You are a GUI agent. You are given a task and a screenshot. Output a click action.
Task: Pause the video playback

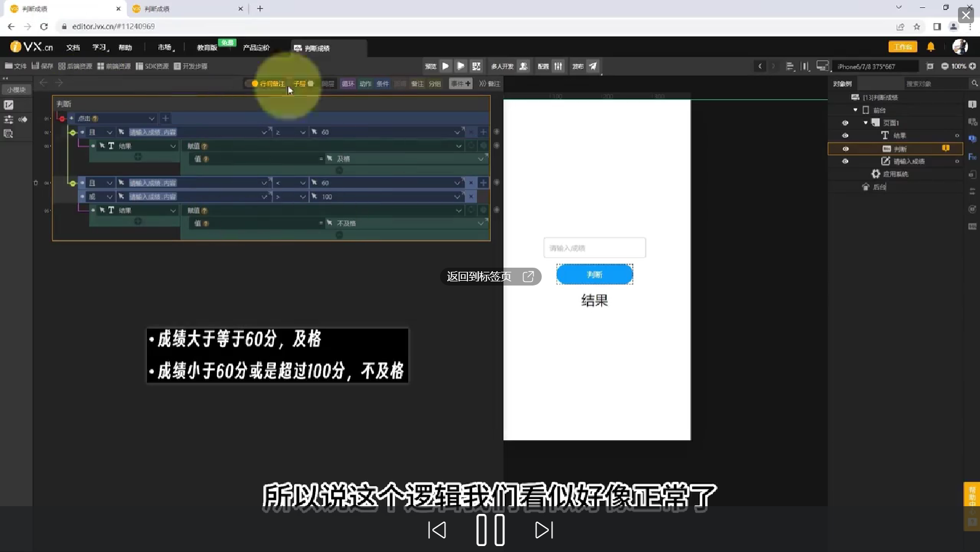(491, 530)
